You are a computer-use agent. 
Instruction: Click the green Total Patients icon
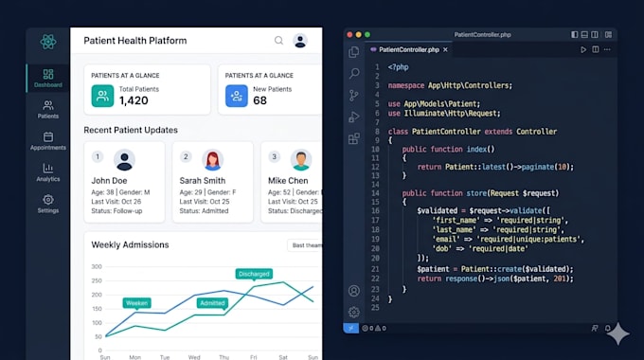102,96
